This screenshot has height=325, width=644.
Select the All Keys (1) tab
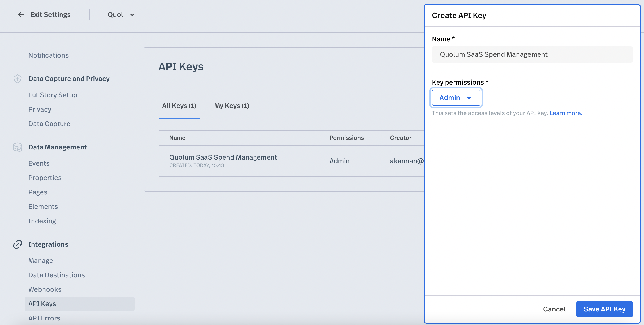[x=179, y=106]
